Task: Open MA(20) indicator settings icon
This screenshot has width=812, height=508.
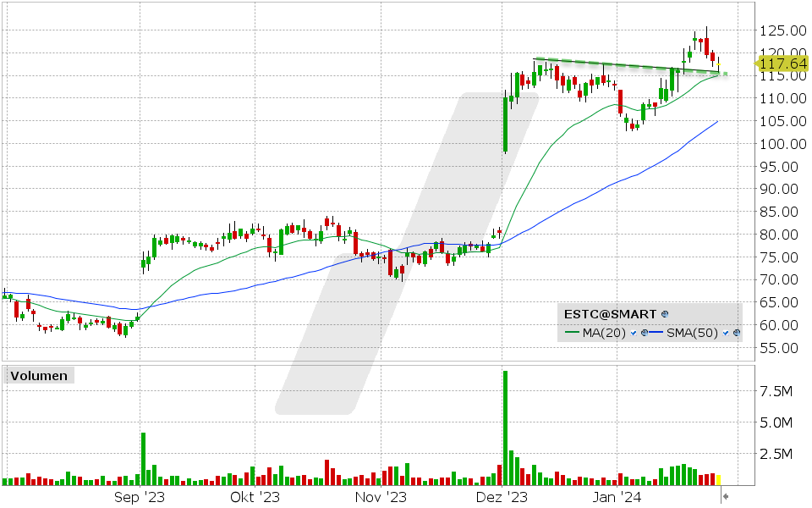Action: (645, 334)
